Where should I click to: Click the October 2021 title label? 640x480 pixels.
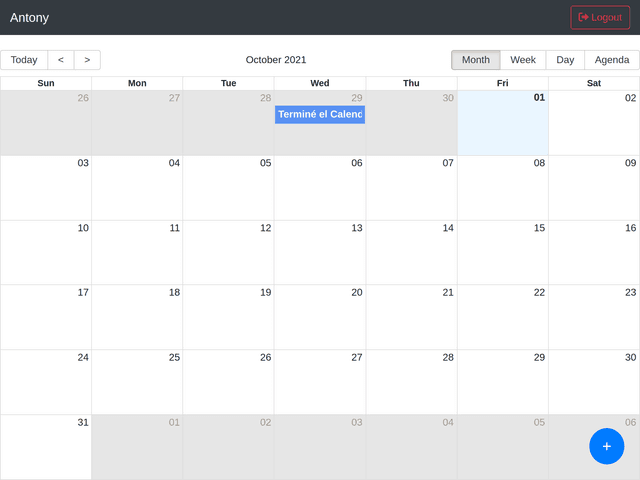coord(276,60)
